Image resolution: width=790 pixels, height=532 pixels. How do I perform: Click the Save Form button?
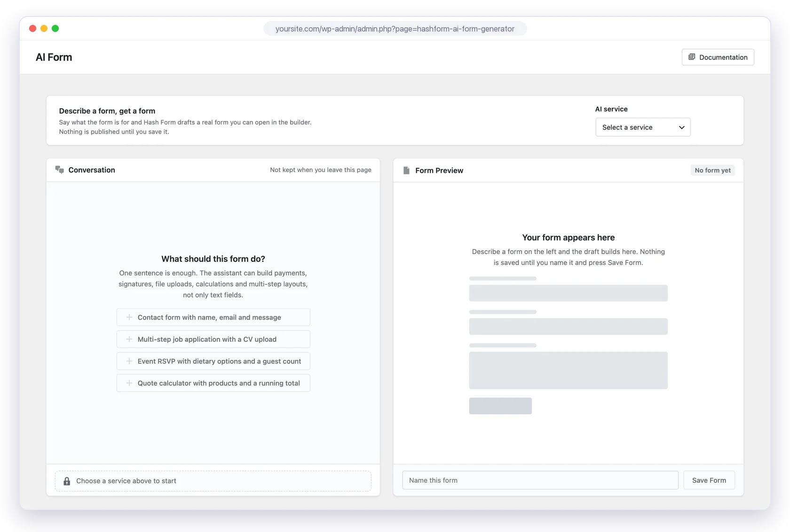coord(709,480)
